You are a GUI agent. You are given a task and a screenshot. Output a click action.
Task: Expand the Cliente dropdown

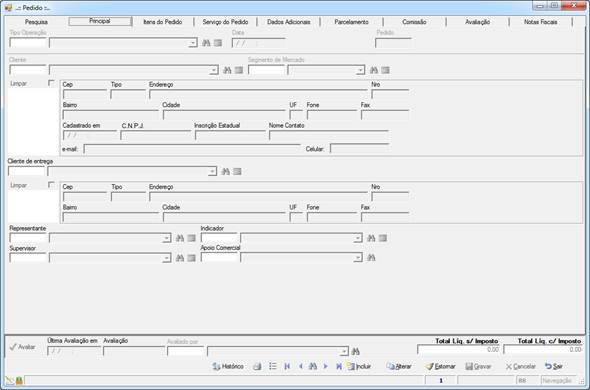pyautogui.click(x=214, y=70)
